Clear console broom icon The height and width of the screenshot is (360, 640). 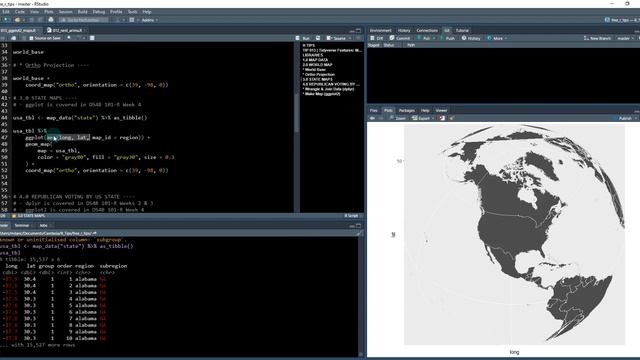[x=359, y=233]
